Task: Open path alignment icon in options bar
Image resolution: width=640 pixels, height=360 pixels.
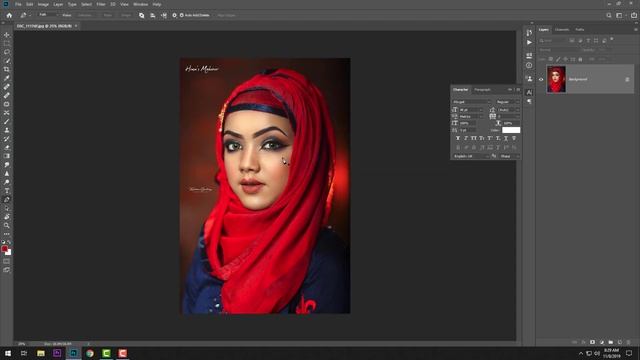Action: tap(153, 15)
